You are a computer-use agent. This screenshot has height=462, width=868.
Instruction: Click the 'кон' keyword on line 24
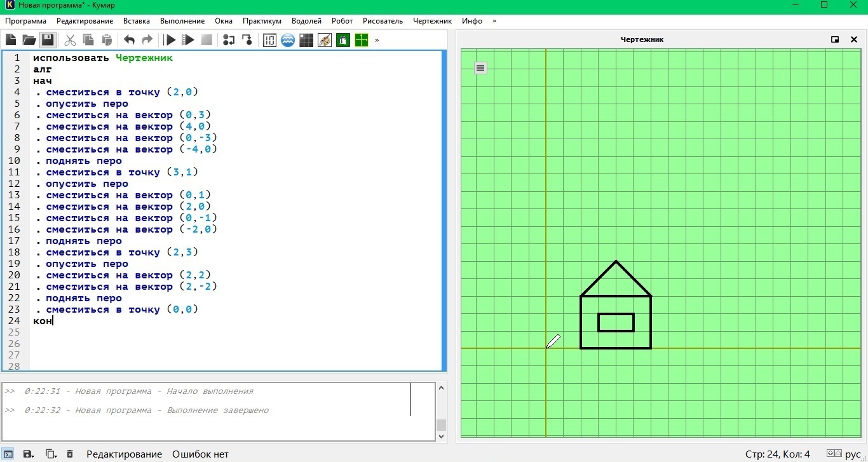pos(43,321)
